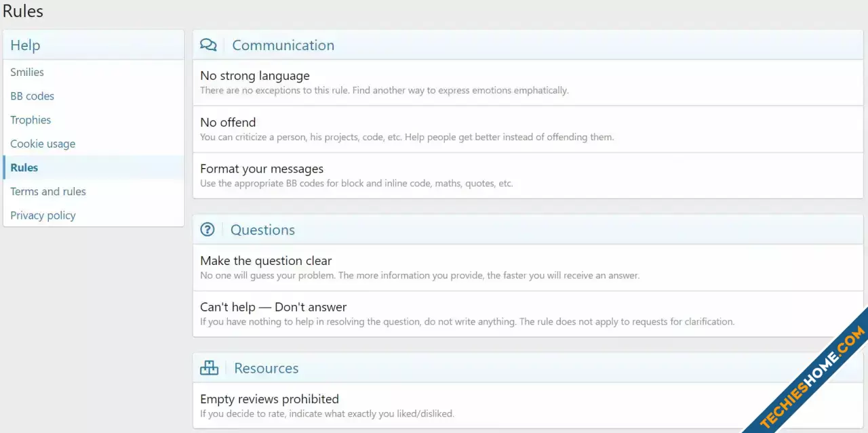Open the Terms and rules page
The height and width of the screenshot is (433, 868).
click(x=48, y=191)
